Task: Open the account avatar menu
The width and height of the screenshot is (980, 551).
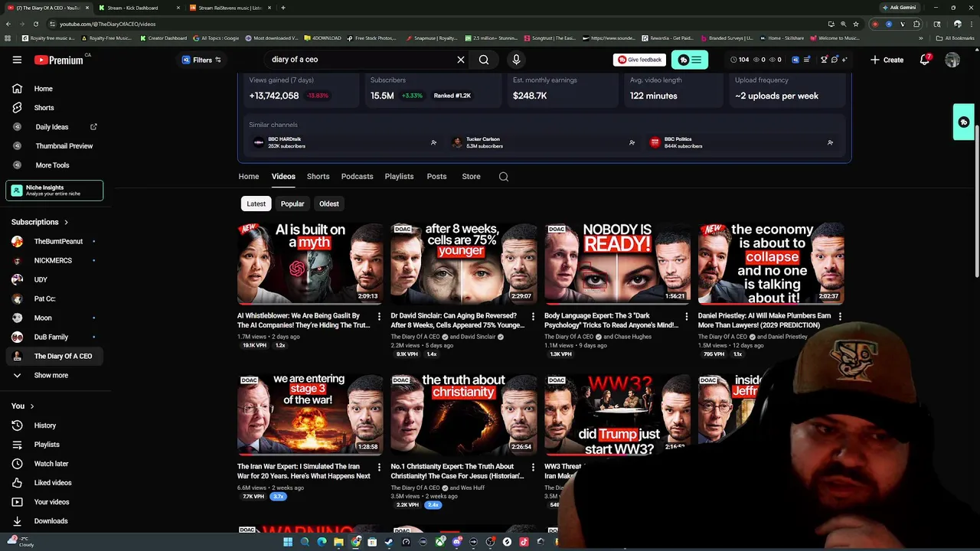Action: (x=952, y=60)
